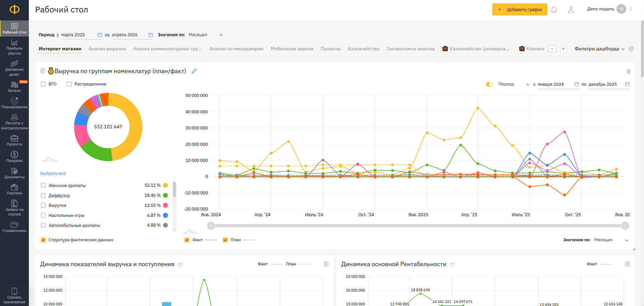
Task: Open Баланс beta section
Action: click(x=14, y=87)
